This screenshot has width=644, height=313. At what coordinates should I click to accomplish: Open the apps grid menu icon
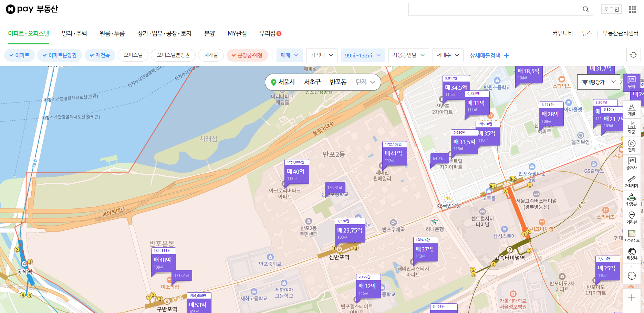pyautogui.click(x=633, y=9)
